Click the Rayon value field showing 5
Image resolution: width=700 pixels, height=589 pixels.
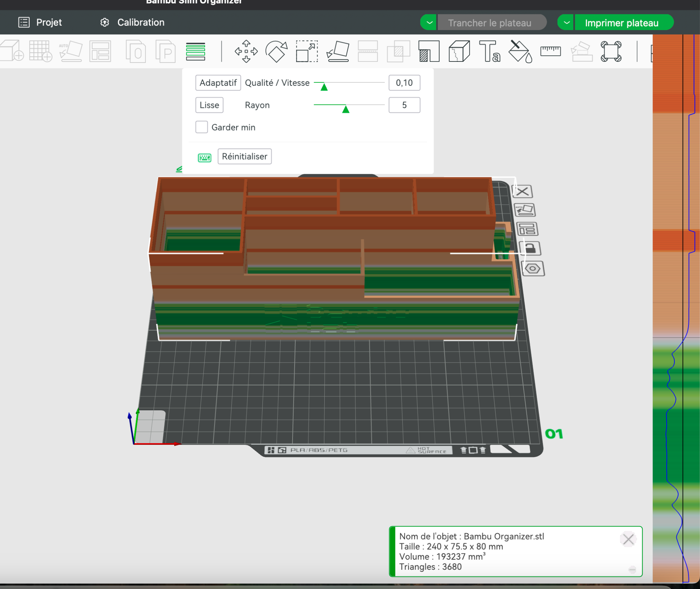tap(404, 105)
